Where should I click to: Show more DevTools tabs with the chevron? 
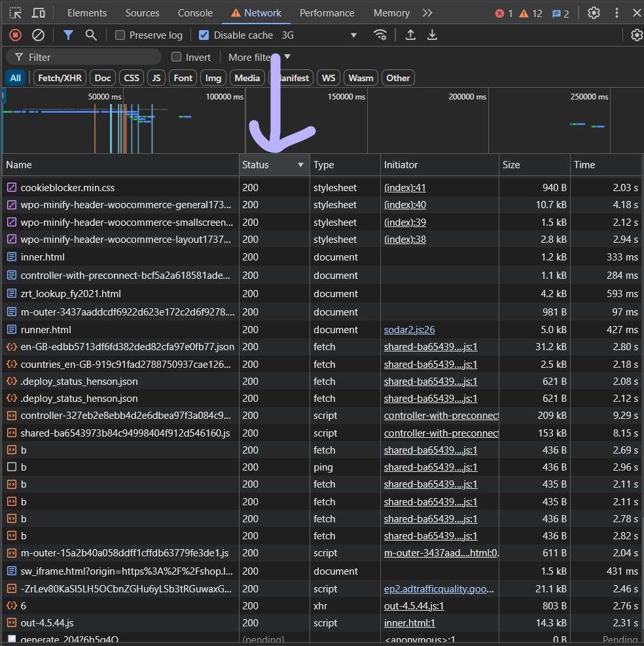click(427, 13)
